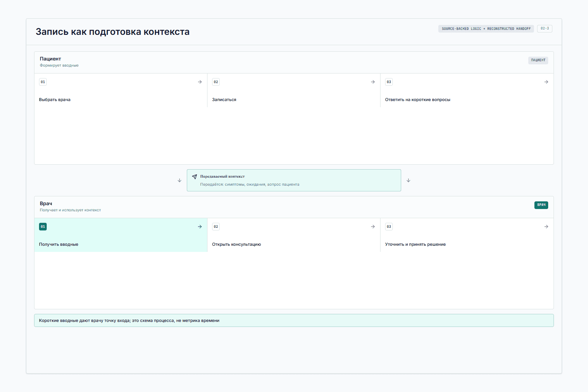
Task: Click the 02 badge above 'Записаться'
Action: [x=216, y=82]
